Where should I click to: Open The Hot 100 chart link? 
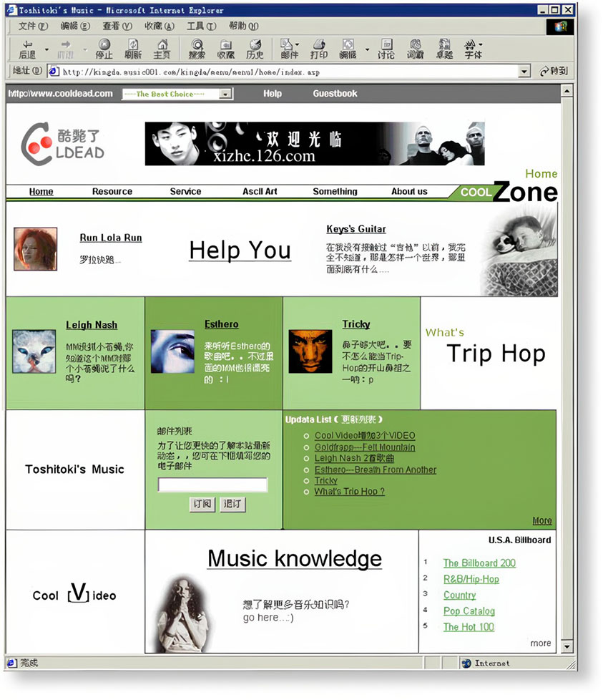(469, 627)
